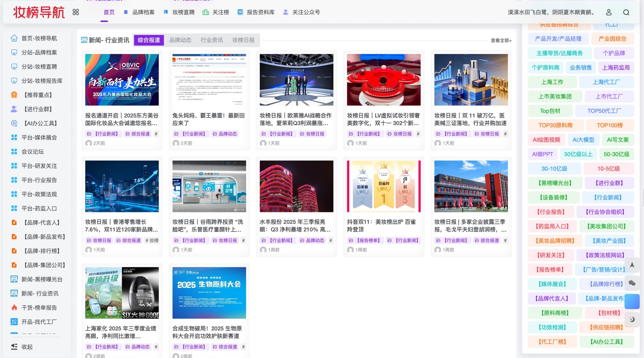Click the 查看全部+ link
Screen dimensions: 644x358
point(501,40)
